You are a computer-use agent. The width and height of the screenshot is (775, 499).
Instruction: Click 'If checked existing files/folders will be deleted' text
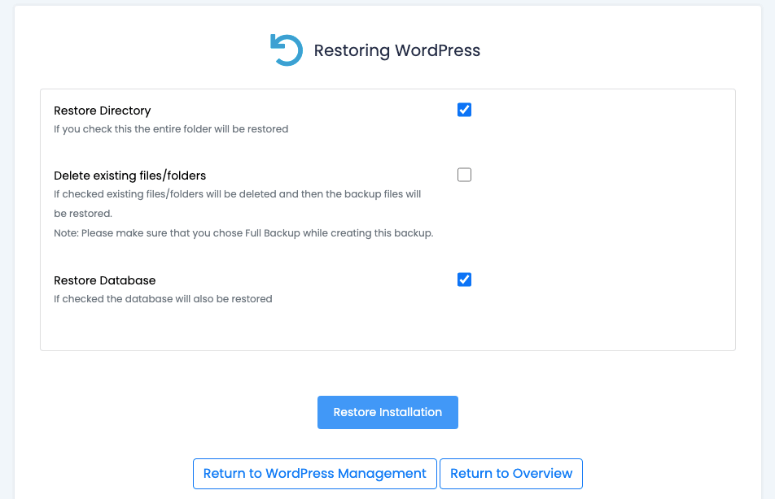(x=237, y=204)
